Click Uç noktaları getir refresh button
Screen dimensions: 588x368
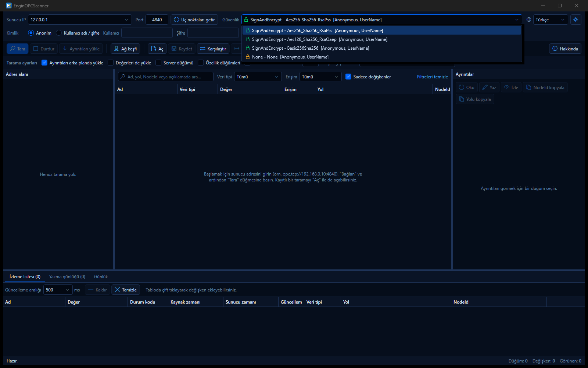point(194,20)
